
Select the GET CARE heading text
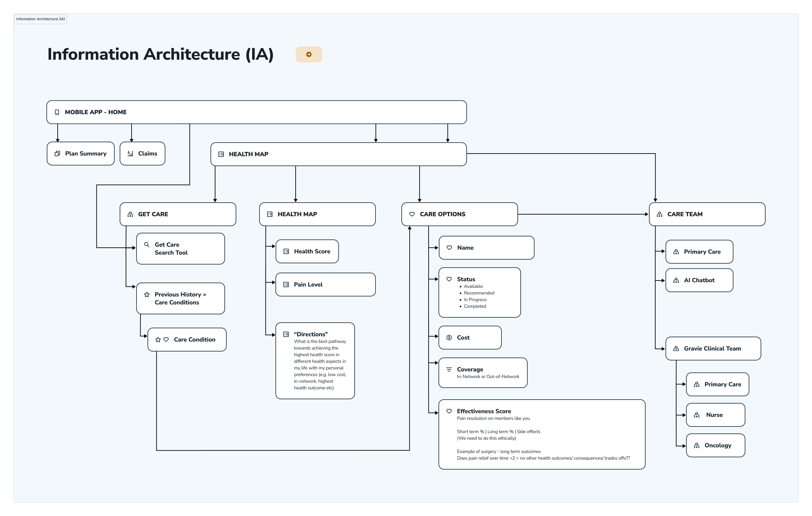[153, 214]
